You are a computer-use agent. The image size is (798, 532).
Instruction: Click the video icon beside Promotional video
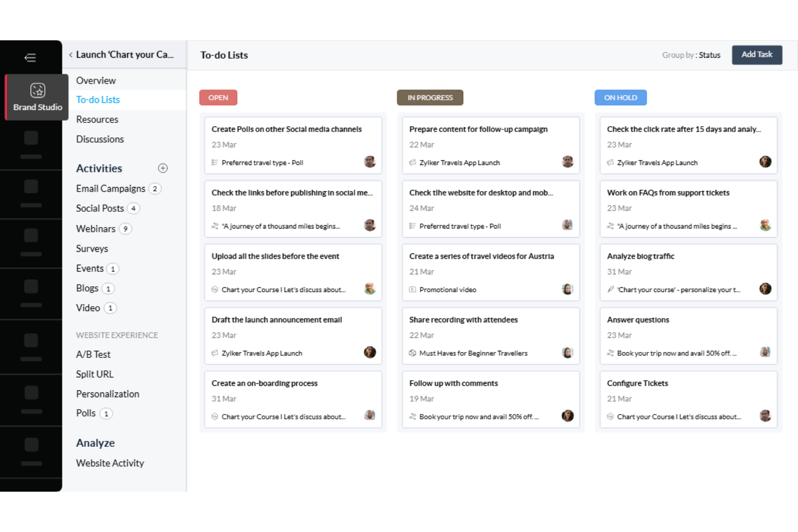(411, 289)
